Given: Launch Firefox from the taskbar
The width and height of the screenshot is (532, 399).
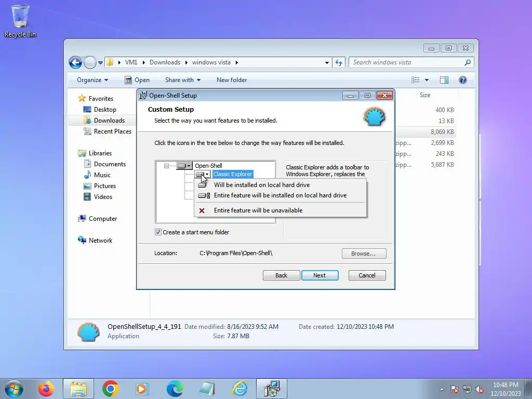Looking at the screenshot, I should [46, 389].
